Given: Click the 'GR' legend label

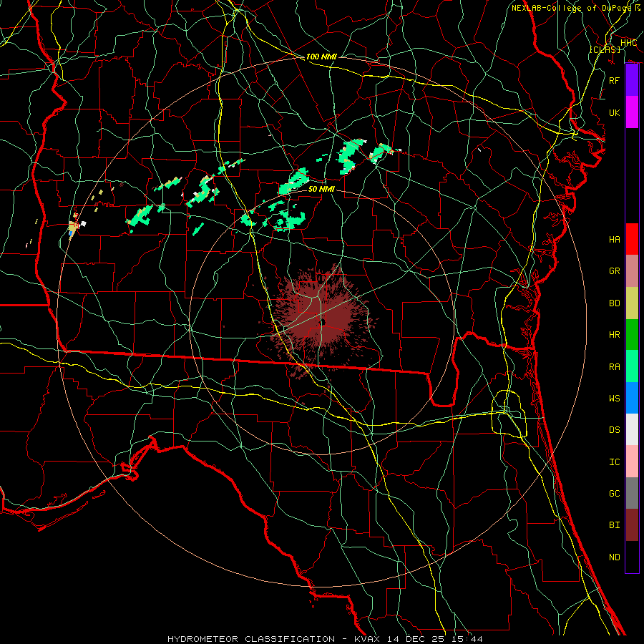Looking at the screenshot, I should click(x=615, y=271).
